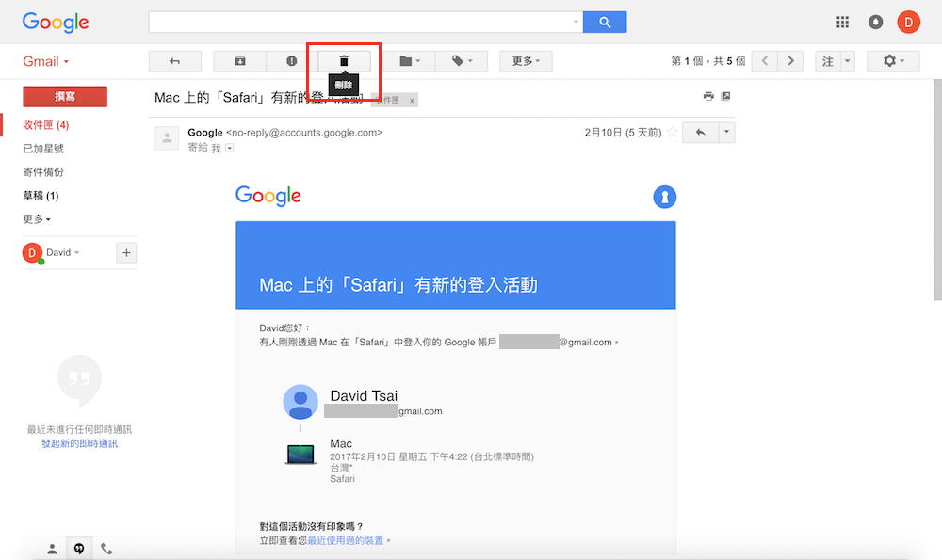The image size is (942, 560).
Task: Open more reply options dropdown arrow
Action: (726, 132)
